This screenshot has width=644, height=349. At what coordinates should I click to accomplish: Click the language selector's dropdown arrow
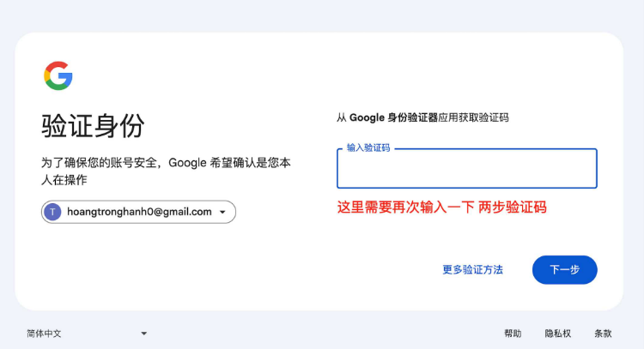[144, 334]
